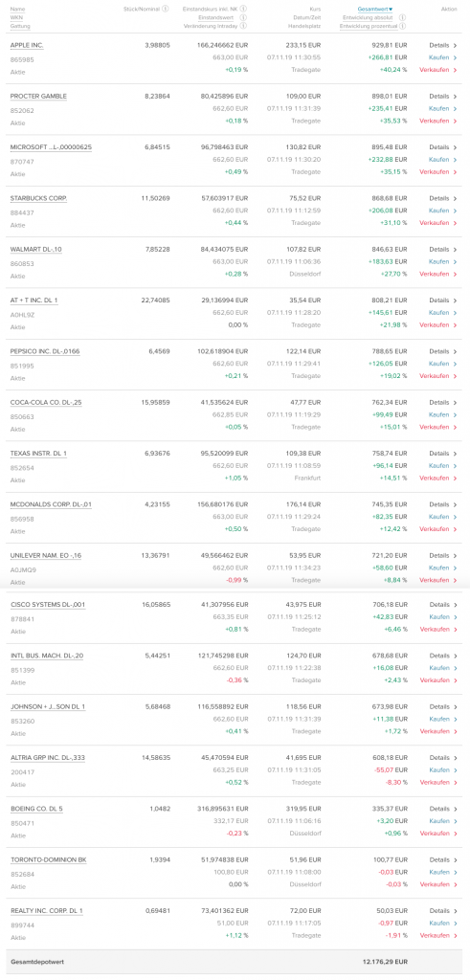Screen dimensions: 470x980
Task: Open the INTL BUS. MACH. stock link
Action: (47, 657)
